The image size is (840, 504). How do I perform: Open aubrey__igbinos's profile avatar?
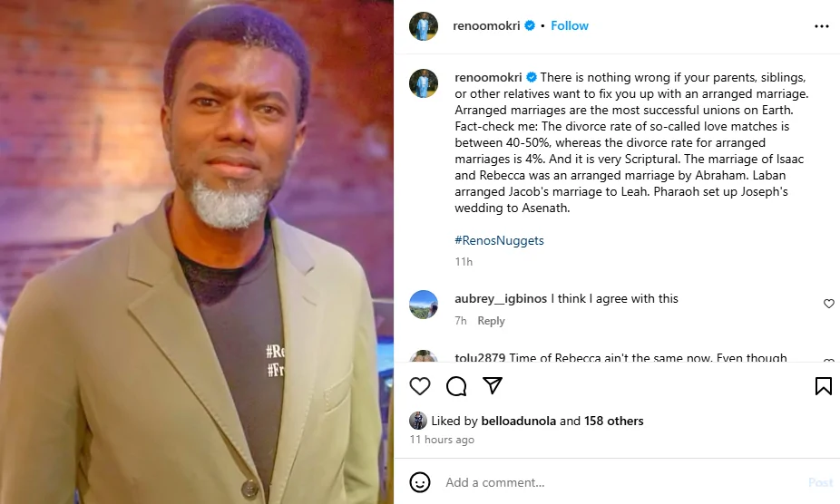tap(424, 304)
